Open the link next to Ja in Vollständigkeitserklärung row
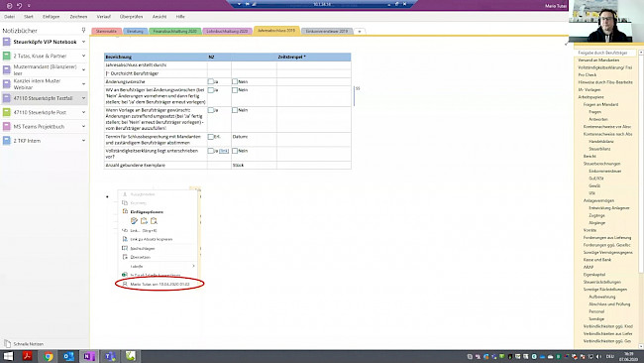The width and height of the screenshot is (644, 363). [224, 151]
